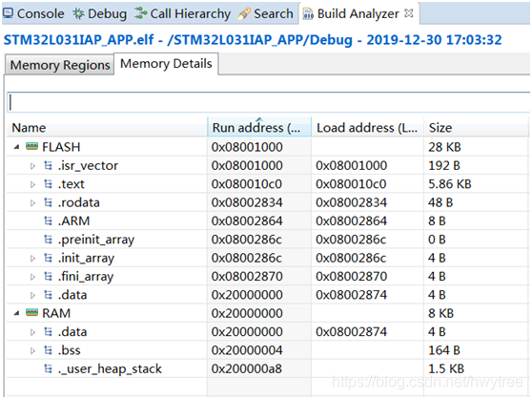Expand the .init_array section
The height and width of the screenshot is (399, 532).
[x=32, y=258]
